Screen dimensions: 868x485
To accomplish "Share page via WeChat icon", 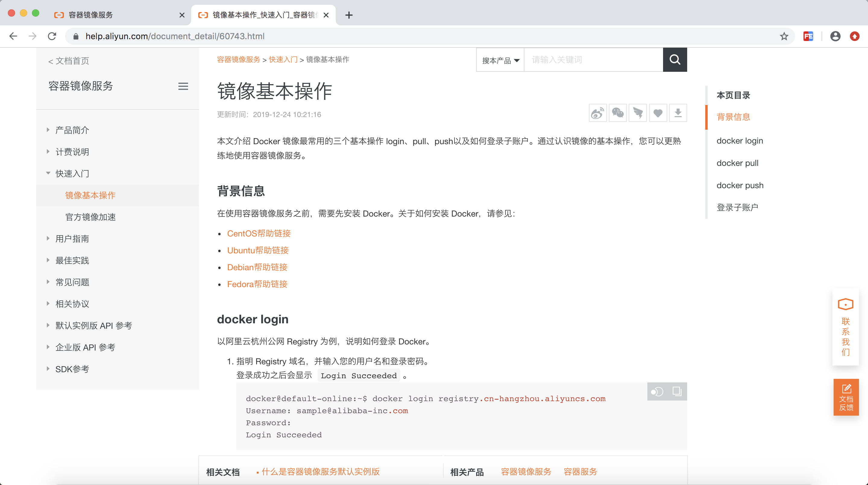I will [x=618, y=113].
